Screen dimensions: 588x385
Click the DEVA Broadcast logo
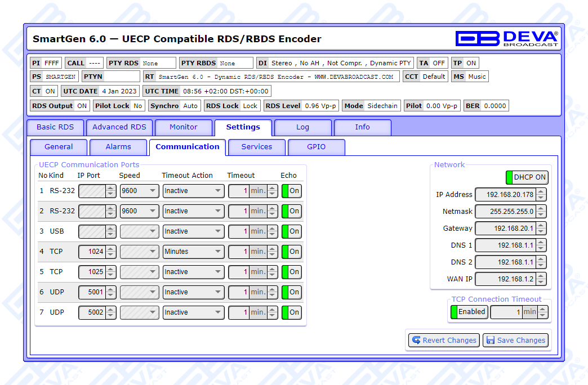coord(506,38)
